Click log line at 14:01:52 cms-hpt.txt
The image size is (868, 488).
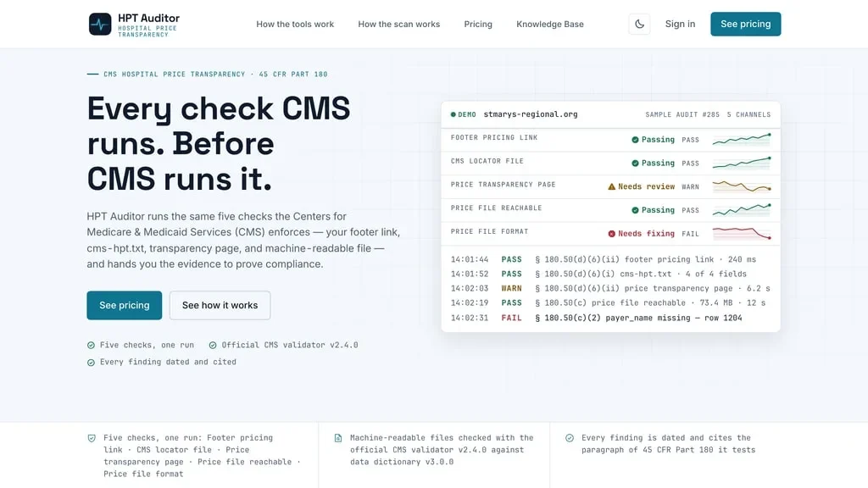598,274
